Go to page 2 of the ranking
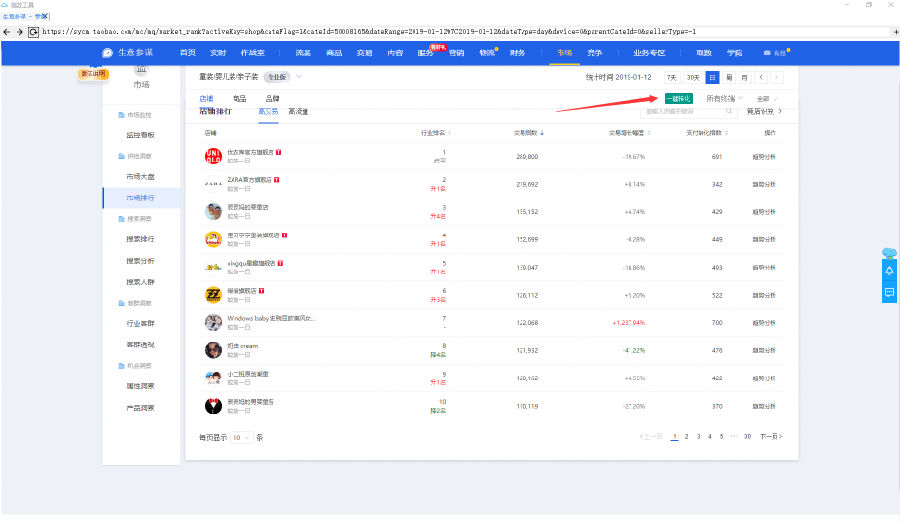 pos(686,437)
